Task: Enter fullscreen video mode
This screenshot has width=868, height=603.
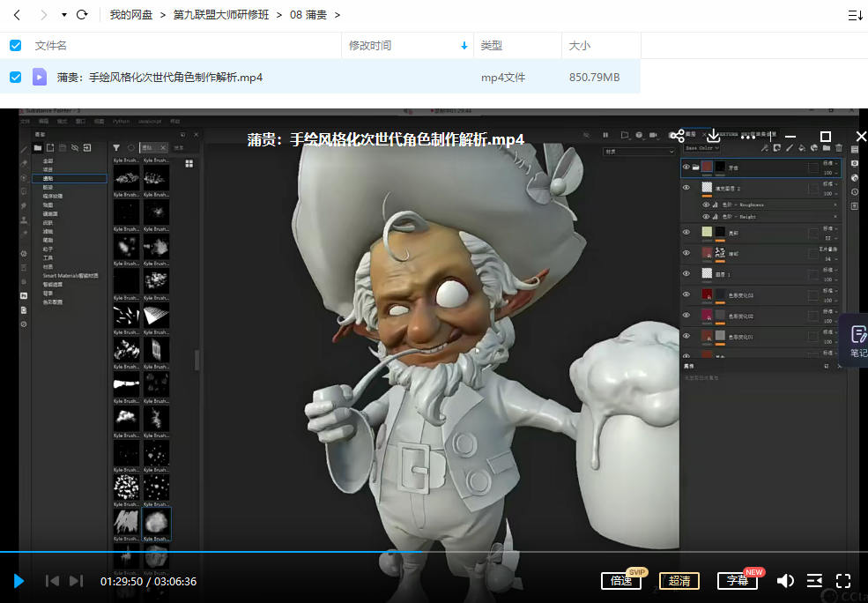Action: 843,580
